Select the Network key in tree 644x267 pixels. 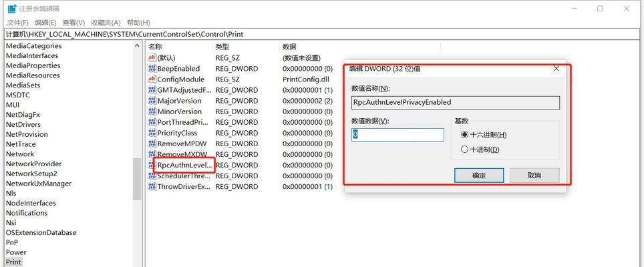coord(20,154)
